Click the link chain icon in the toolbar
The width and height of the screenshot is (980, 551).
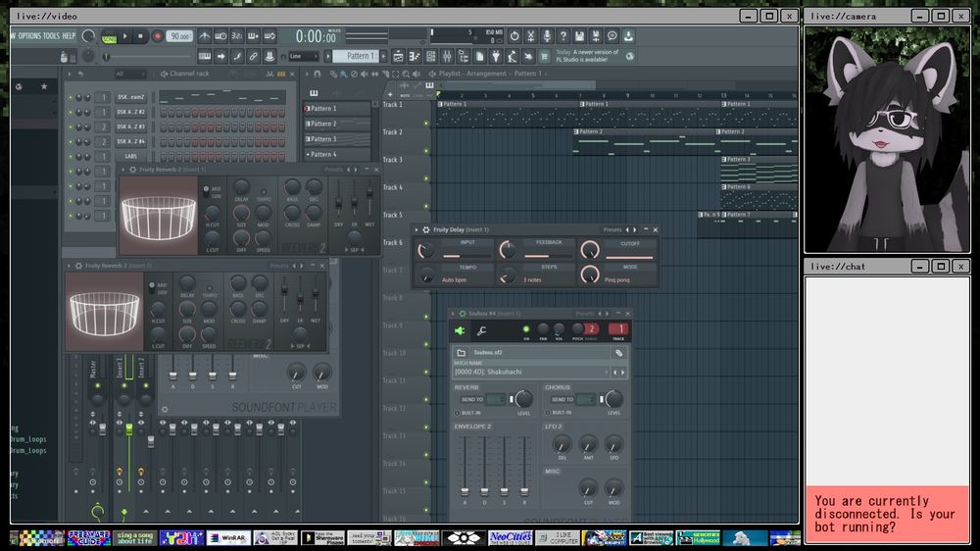coord(253,56)
